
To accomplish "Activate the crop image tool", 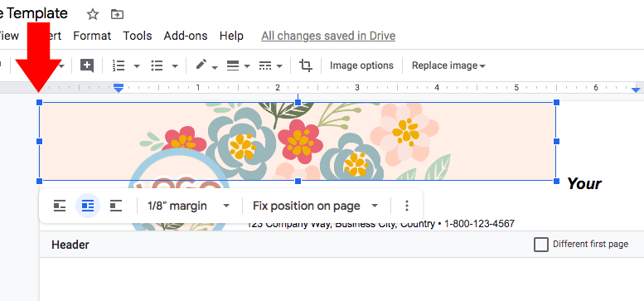I will click(305, 66).
